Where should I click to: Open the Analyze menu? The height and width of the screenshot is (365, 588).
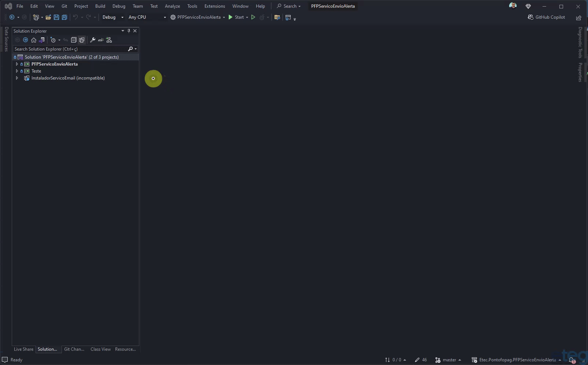pyautogui.click(x=172, y=6)
